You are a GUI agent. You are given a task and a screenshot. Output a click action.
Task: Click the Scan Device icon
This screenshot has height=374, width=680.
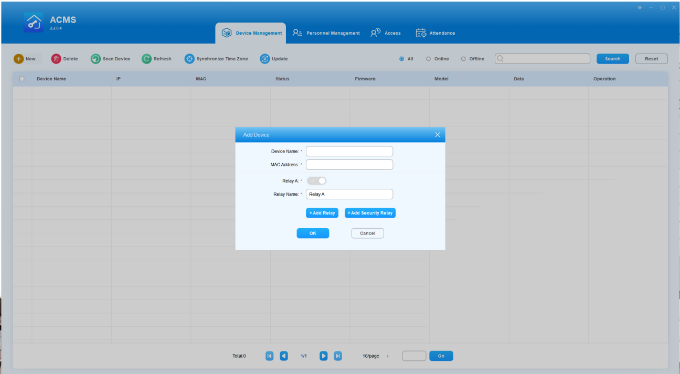click(95, 59)
